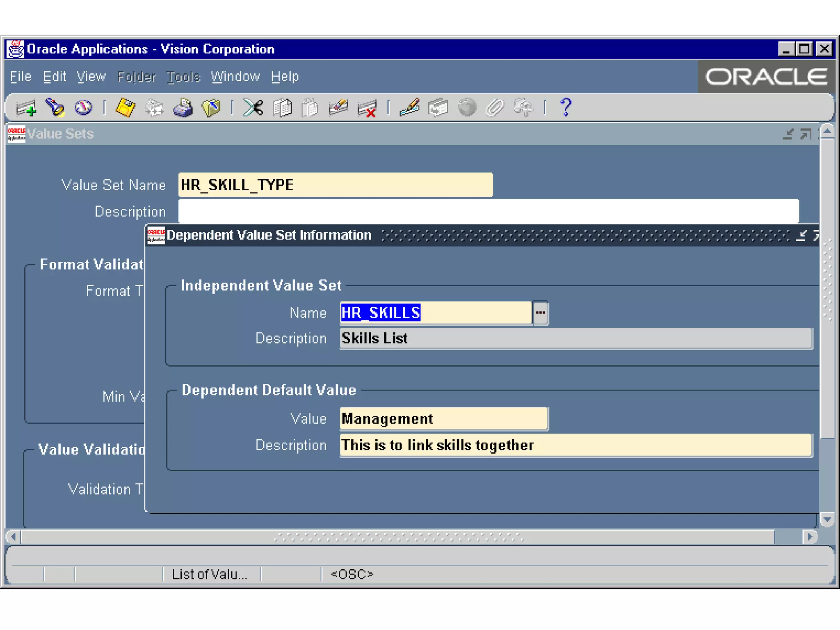Viewport: 840px width, 630px height.
Task: Click the Cut scissors icon
Action: (x=253, y=108)
